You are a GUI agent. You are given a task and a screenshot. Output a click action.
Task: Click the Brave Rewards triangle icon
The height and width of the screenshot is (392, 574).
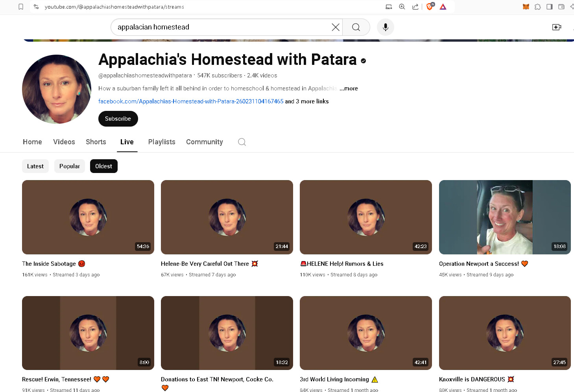pyautogui.click(x=443, y=7)
